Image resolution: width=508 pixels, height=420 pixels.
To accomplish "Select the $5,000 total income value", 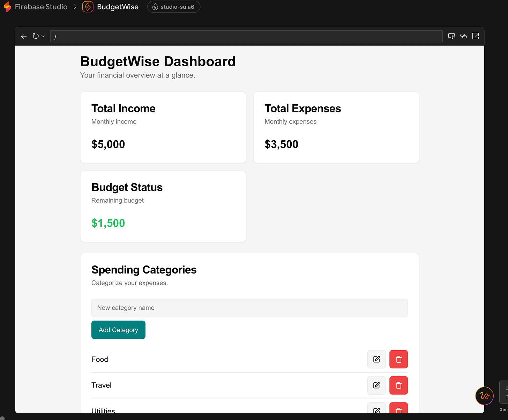I will [108, 144].
